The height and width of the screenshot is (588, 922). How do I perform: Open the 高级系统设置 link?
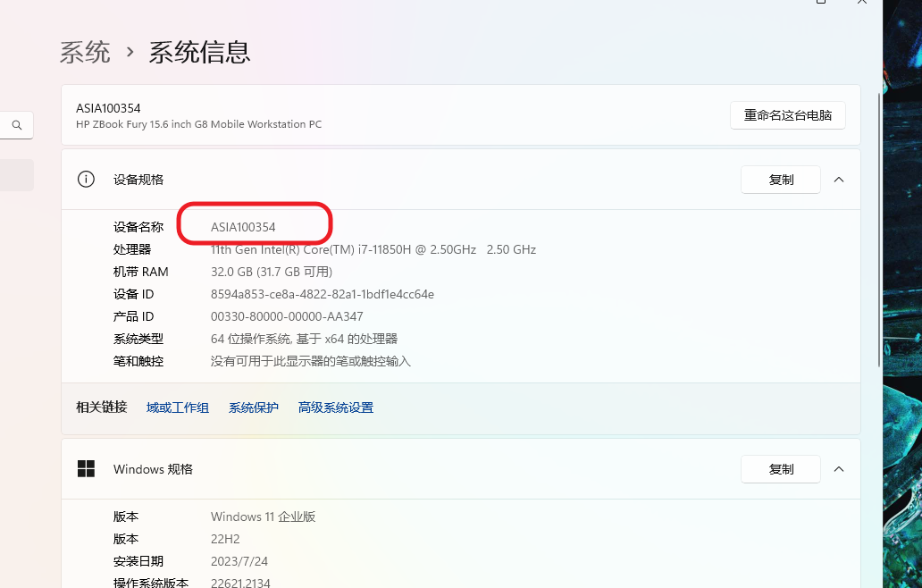point(336,407)
